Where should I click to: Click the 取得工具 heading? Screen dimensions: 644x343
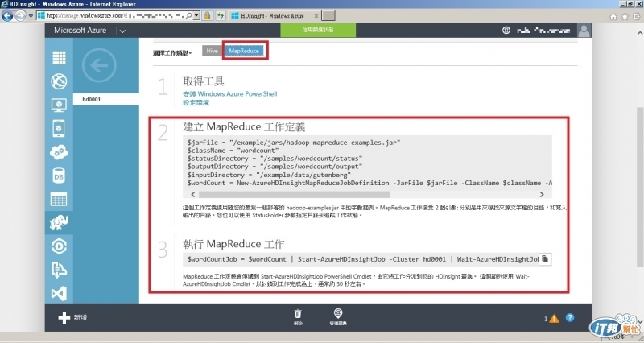(x=204, y=81)
